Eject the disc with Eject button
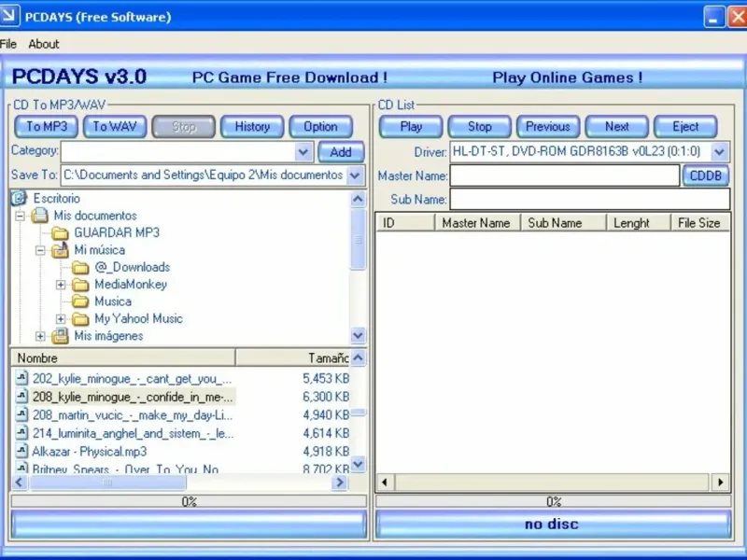The width and height of the screenshot is (747, 560). [x=685, y=127]
